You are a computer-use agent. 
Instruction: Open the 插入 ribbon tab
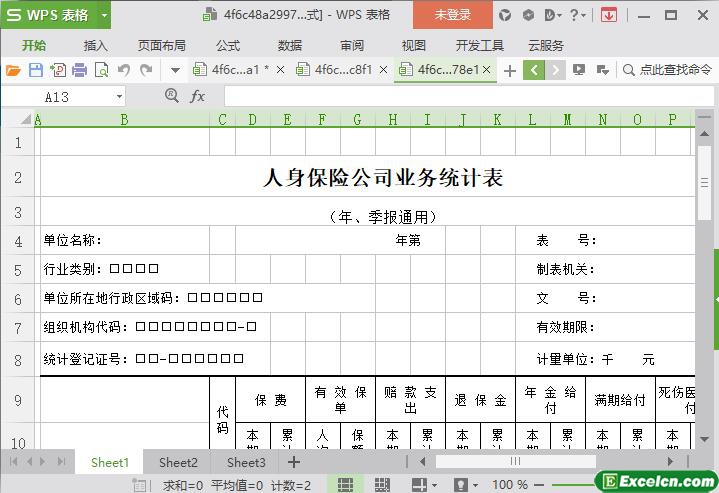coord(96,45)
